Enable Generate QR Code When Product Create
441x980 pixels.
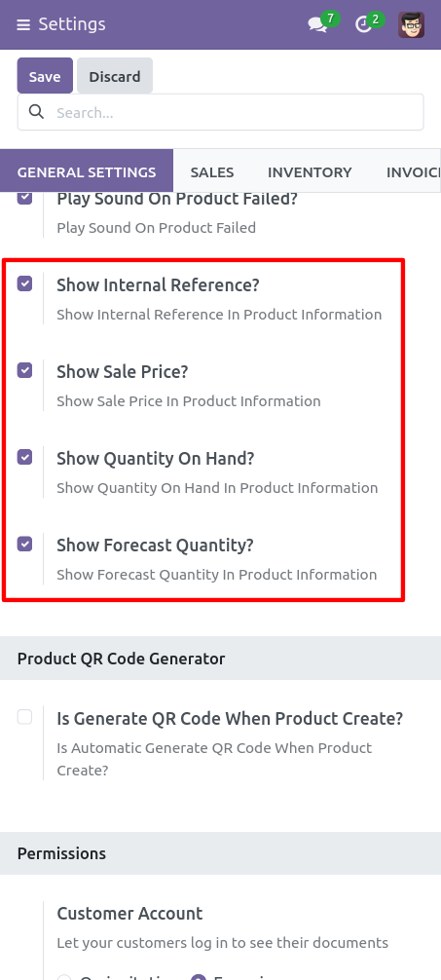coord(24,717)
